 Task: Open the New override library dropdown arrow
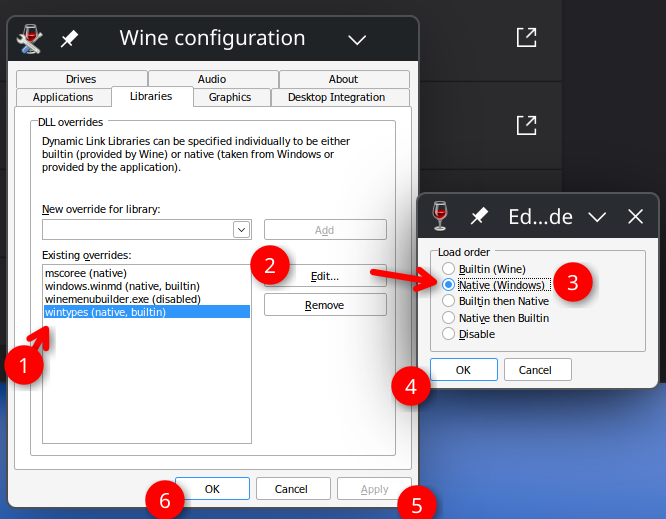[x=241, y=230]
